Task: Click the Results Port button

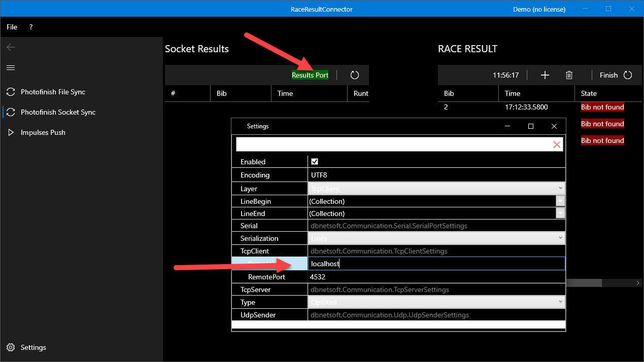Action: click(x=310, y=75)
